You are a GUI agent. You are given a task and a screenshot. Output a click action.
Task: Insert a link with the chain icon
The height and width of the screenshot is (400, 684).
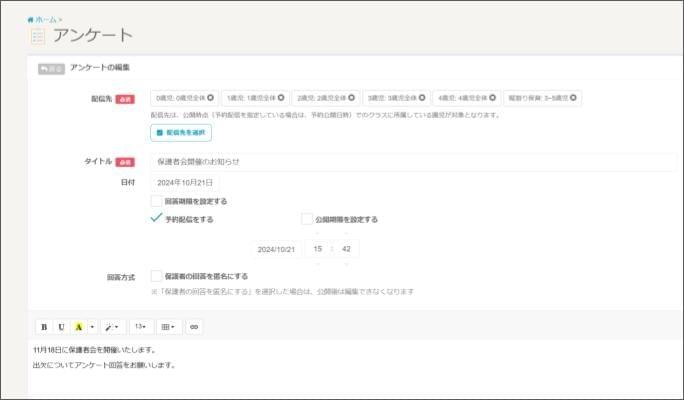tap(194, 326)
